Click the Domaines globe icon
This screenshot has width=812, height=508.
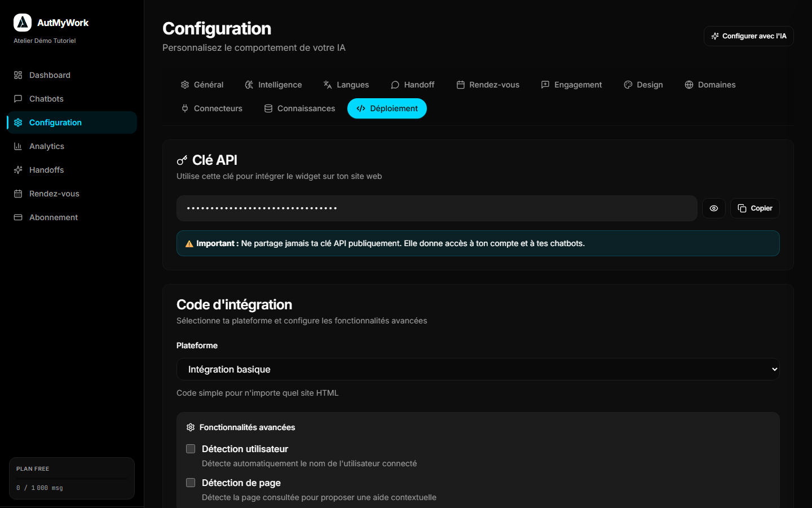coord(689,85)
